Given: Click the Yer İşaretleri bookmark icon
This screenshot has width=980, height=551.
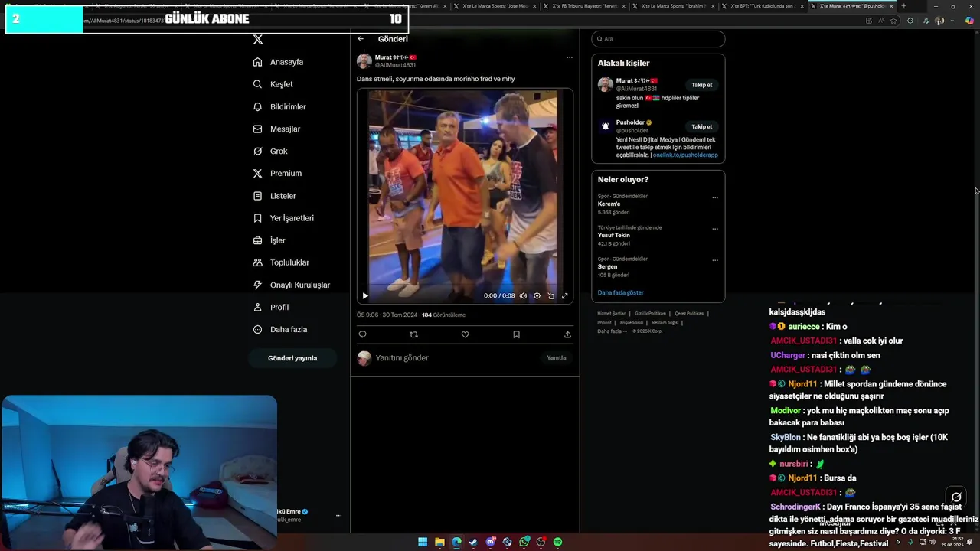Looking at the screenshot, I should 257,218.
